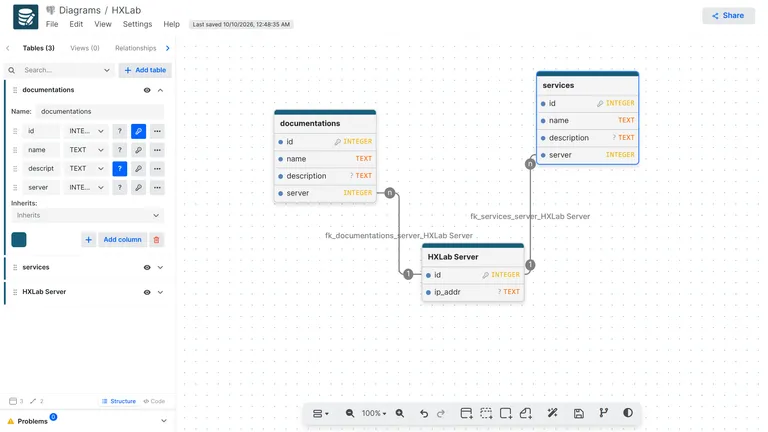Click the zoom in magnifier icon
This screenshot has width=768, height=432.
(400, 413)
